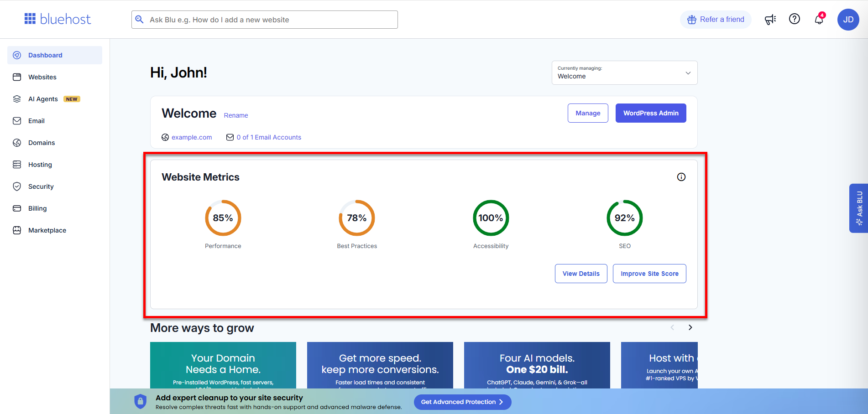Open the announcements megaphone icon
Image resolution: width=868 pixels, height=414 pixels.
coord(770,19)
